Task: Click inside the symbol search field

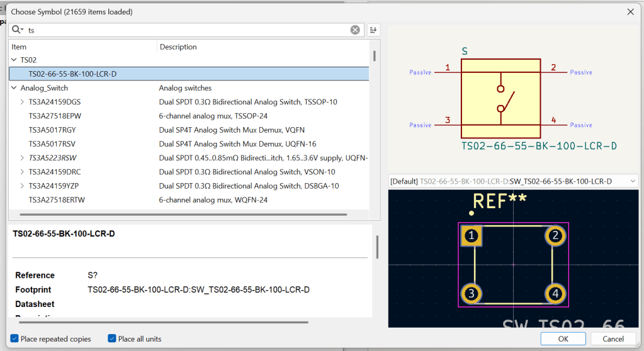Action: 189,30
